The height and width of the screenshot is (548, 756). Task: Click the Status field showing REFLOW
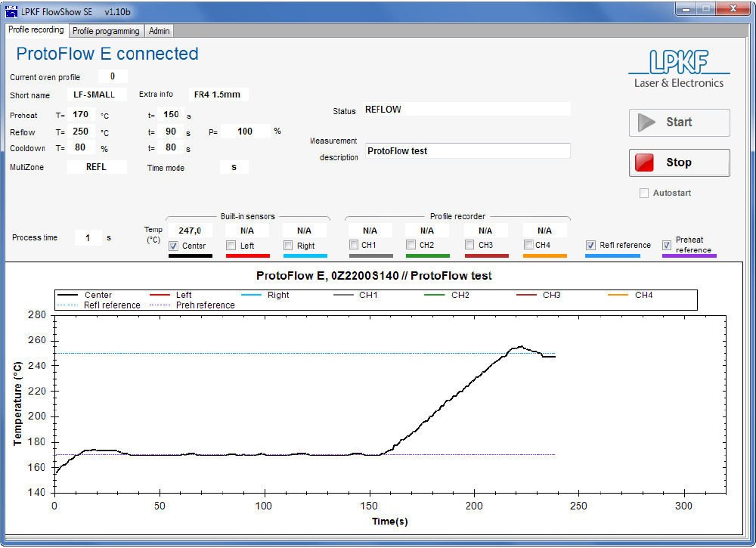click(x=466, y=110)
